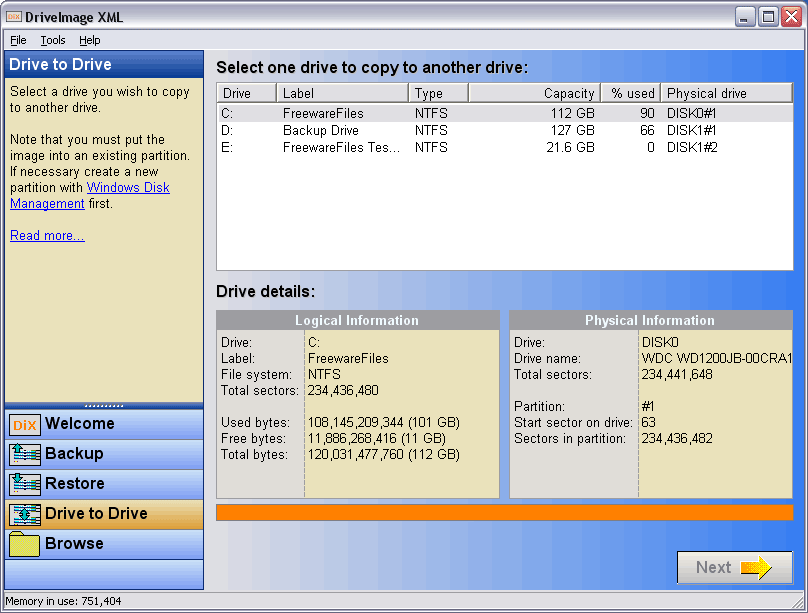Click the Drive to Drive icon
Screen dimensions: 808x613
pyautogui.click(x=25, y=514)
